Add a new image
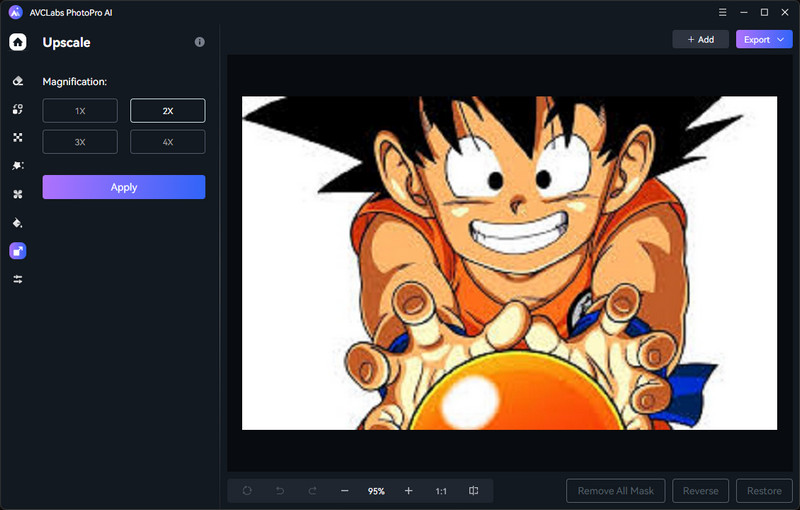The image size is (800, 510). pos(701,39)
